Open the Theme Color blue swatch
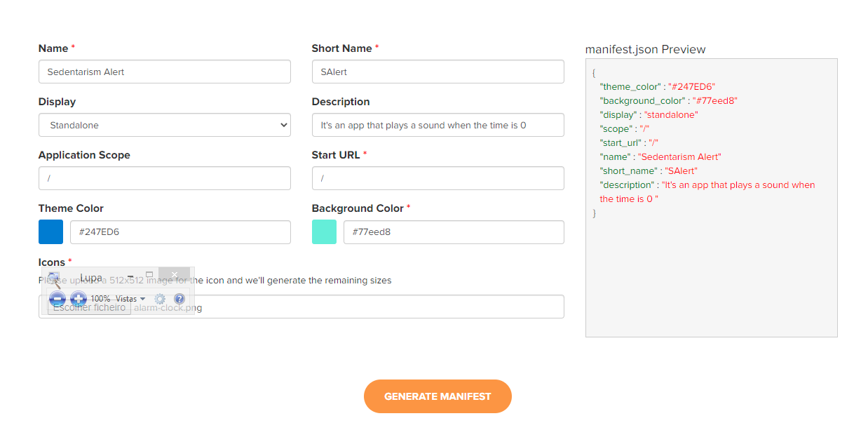Viewport: 868px width, 423px height. (50, 232)
